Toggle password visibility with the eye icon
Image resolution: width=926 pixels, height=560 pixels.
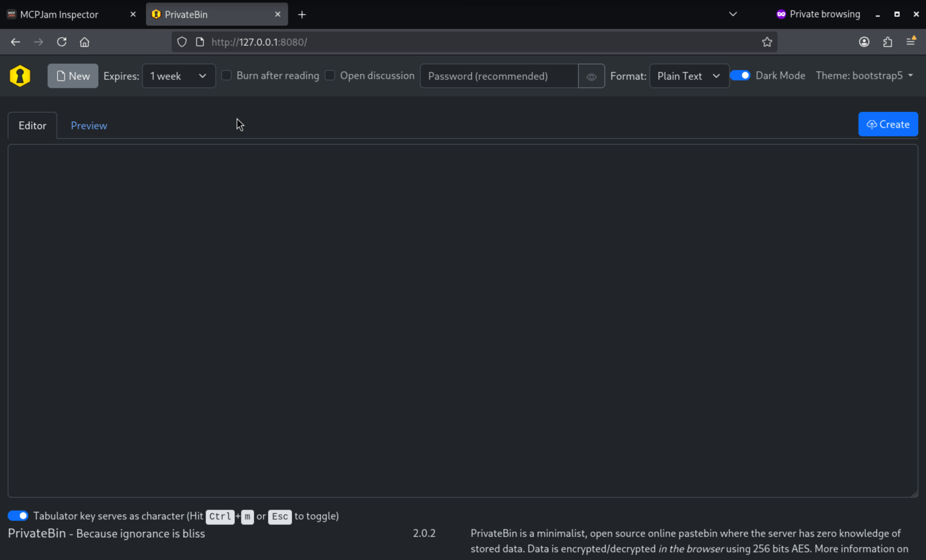[x=591, y=76]
